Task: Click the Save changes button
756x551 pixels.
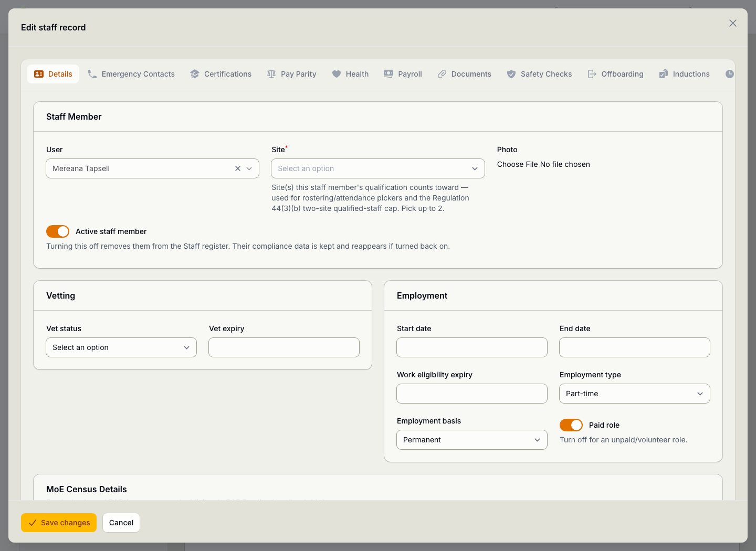Action: [59, 523]
